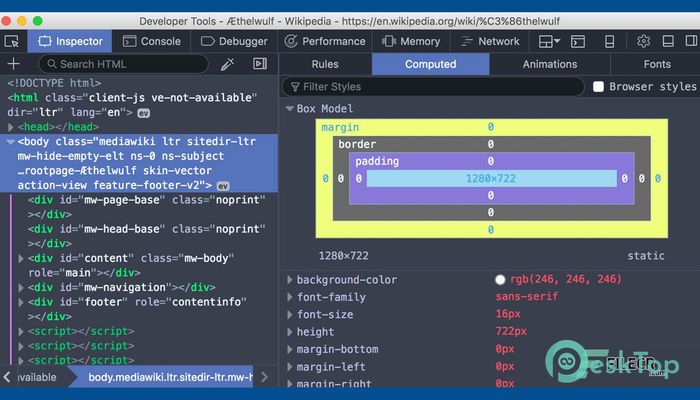Open the Fonts tab
The image size is (700, 400).
(657, 64)
